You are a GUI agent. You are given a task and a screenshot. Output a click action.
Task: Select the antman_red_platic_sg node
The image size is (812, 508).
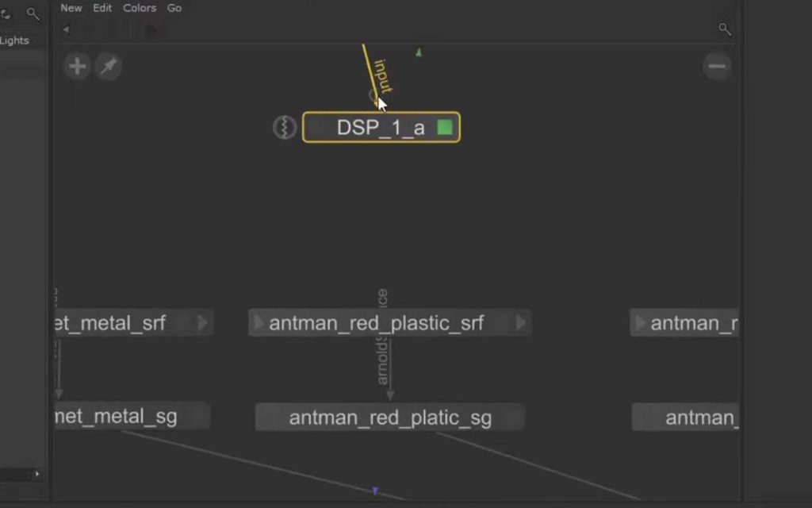(389, 418)
